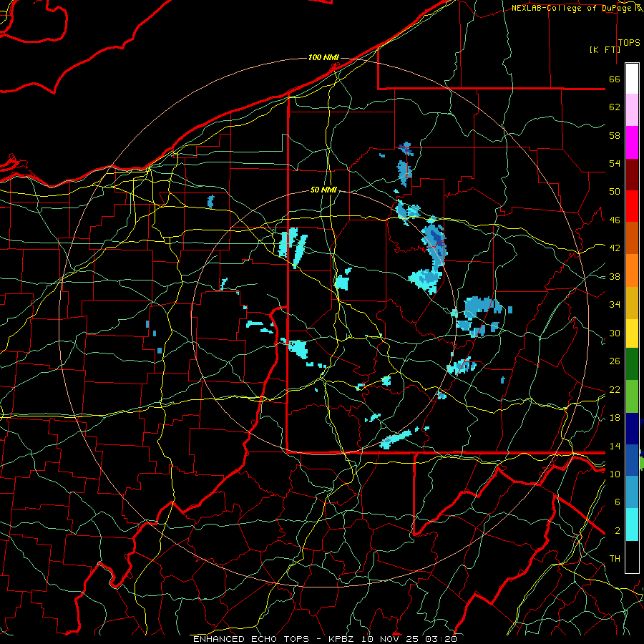Click the '18' legend value
This screenshot has width=644, height=644.
tap(615, 418)
